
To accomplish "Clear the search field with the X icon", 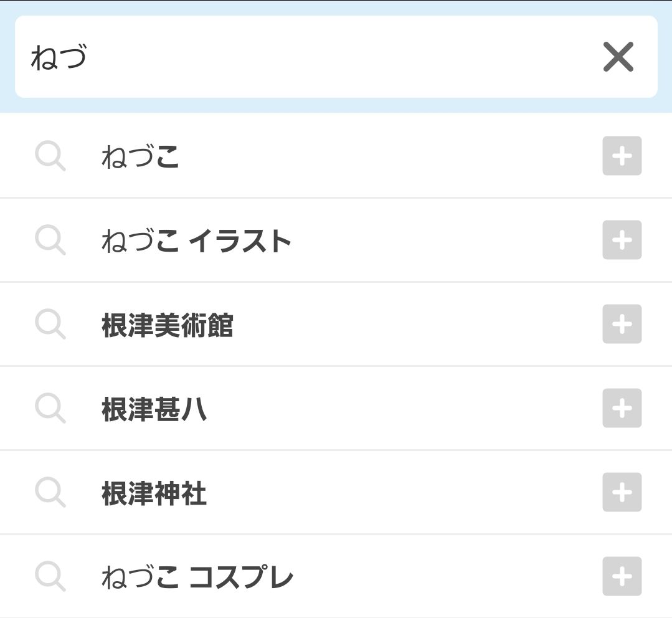I will click(x=618, y=57).
